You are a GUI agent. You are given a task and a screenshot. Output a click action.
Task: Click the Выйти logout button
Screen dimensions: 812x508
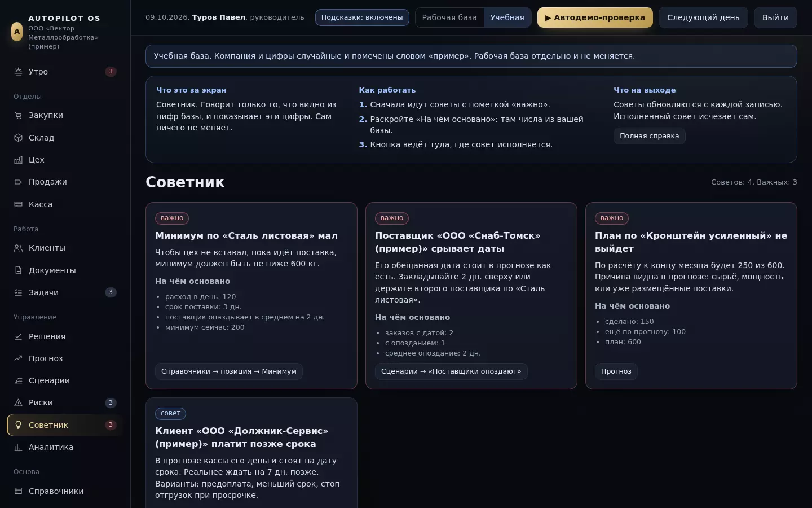coord(775,17)
